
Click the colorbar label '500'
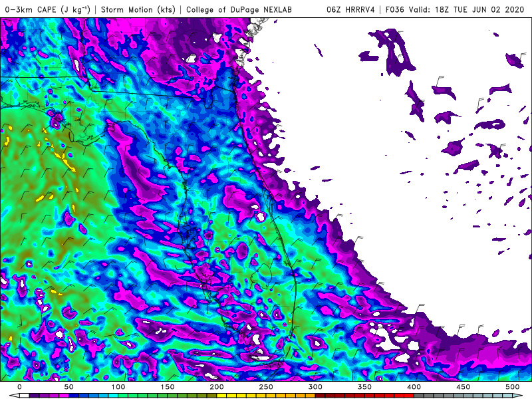(x=512, y=387)
